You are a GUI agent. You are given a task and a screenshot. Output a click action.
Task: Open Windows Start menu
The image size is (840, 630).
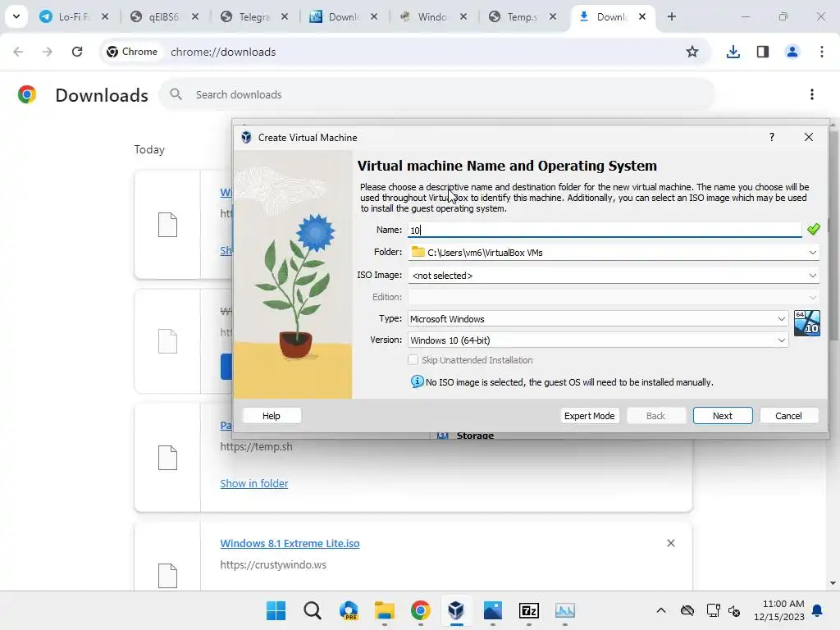coord(276,610)
